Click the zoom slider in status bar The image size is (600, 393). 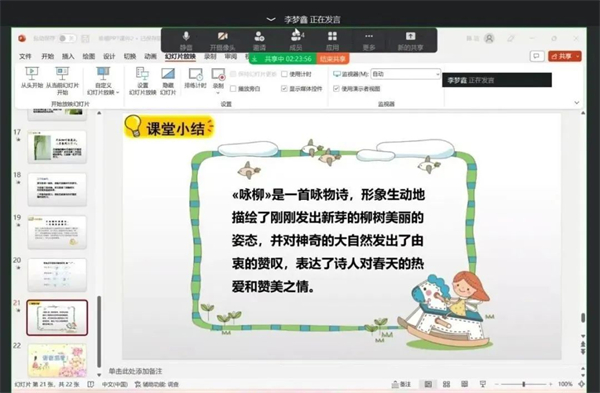tap(523, 384)
